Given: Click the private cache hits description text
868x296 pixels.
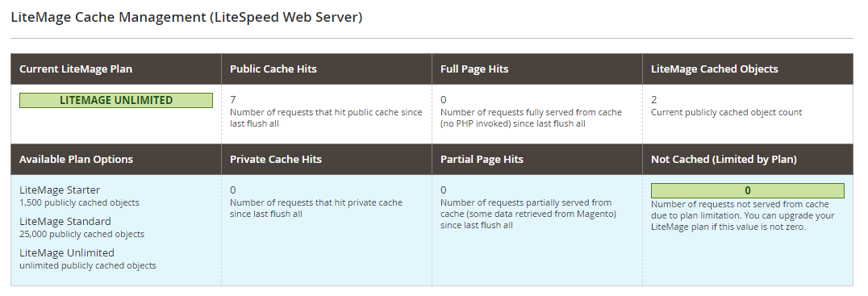Looking at the screenshot, I should point(316,208).
